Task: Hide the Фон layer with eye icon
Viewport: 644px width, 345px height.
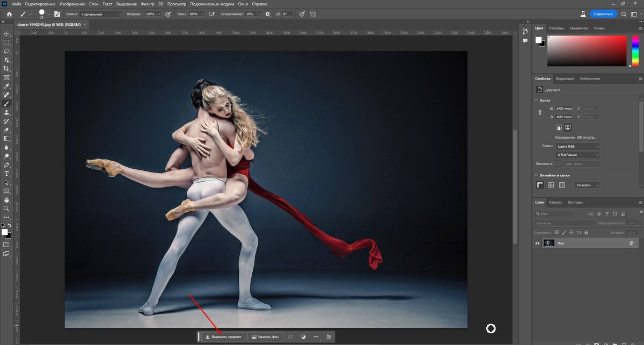Action: (x=537, y=243)
